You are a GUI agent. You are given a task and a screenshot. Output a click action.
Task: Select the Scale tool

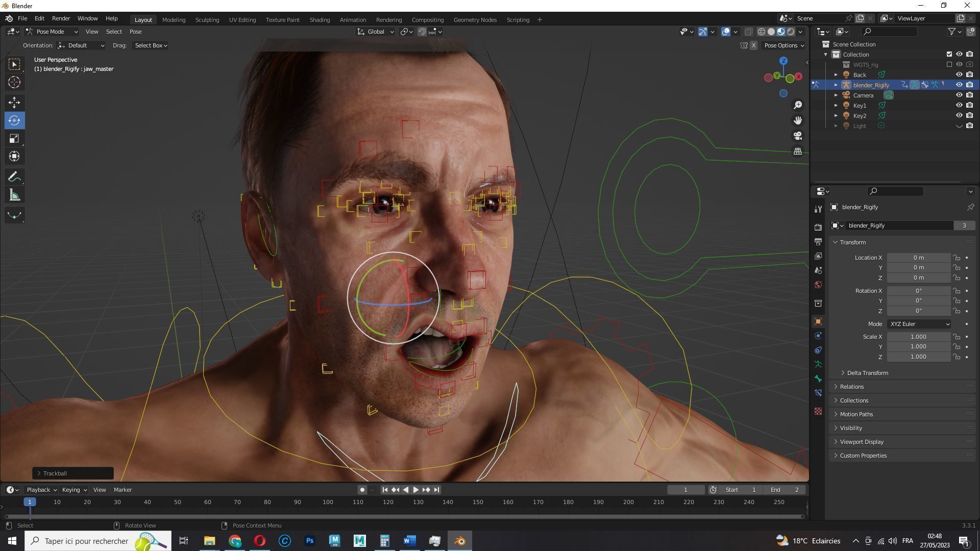pos(14,139)
